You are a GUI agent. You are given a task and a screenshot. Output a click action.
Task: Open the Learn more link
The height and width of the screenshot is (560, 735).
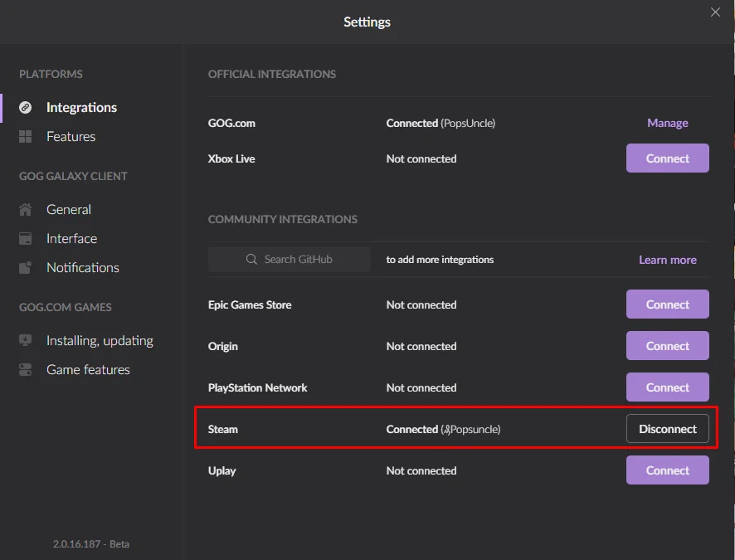coord(667,260)
